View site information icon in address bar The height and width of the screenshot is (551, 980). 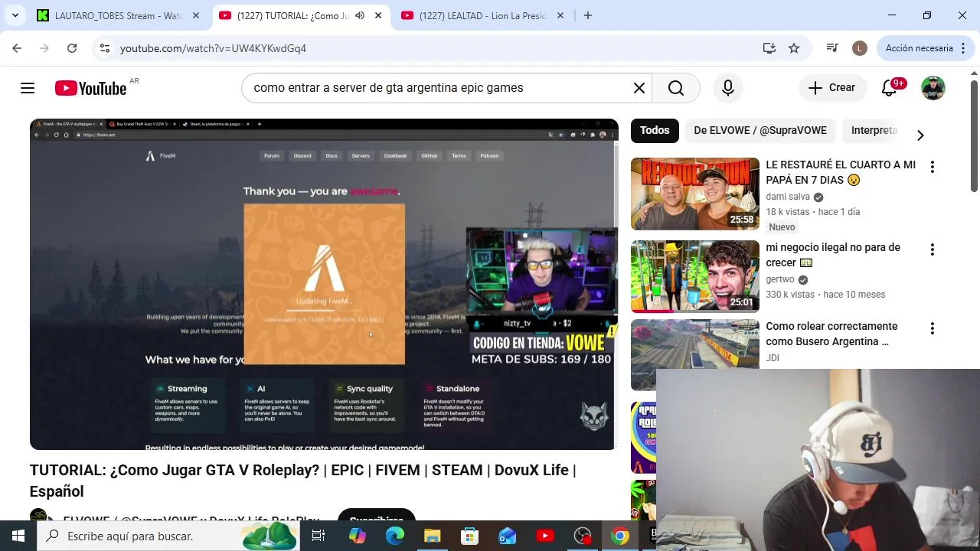[105, 48]
